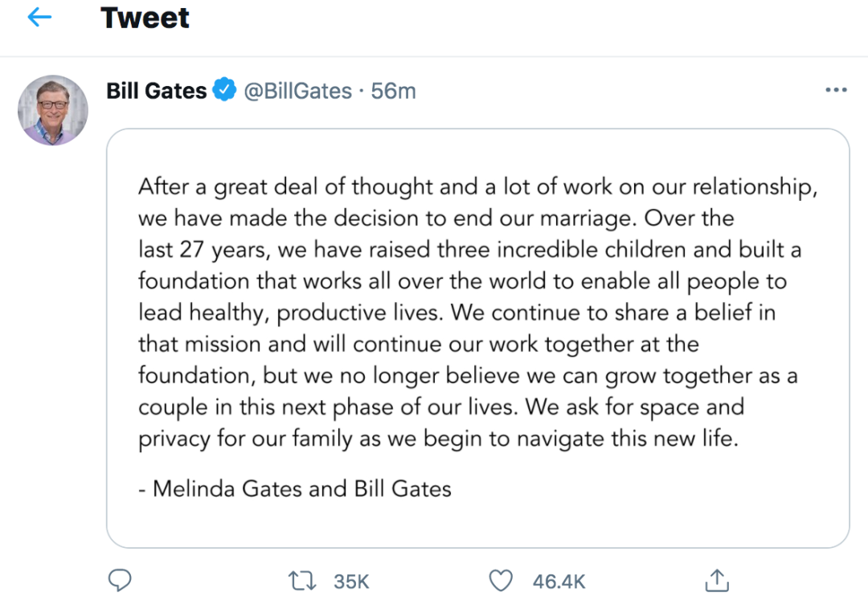Click the Tweet page header title
Image resolution: width=868 pixels, height=609 pixels.
145,18
